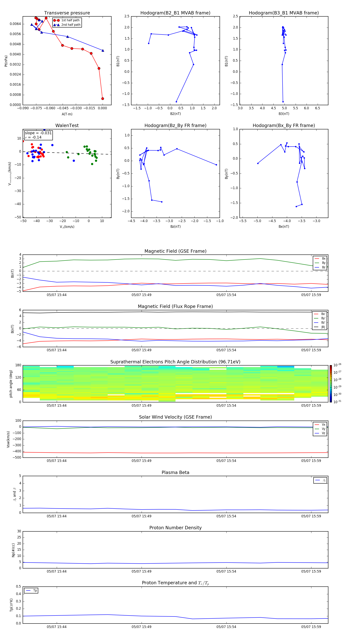Click '05/07 15:54' tick under solar wind velocity
The width and height of the screenshot is (351, 644).
point(226,461)
